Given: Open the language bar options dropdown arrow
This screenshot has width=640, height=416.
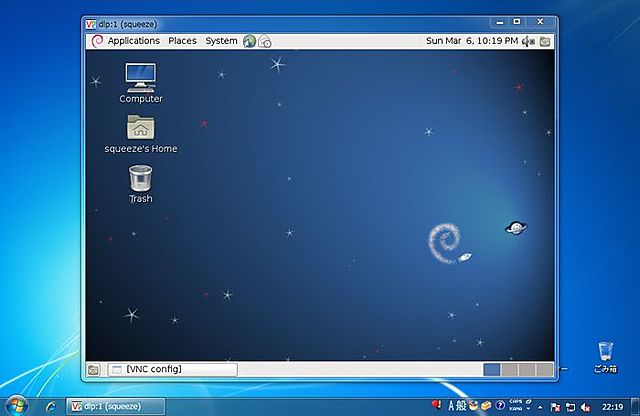Looking at the screenshot, I should tap(529, 409).
